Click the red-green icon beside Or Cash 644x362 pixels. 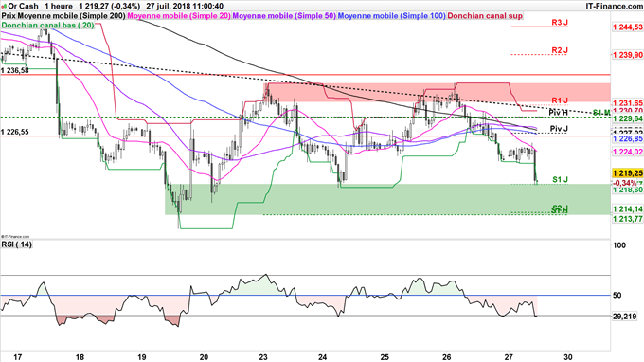coord(4,7)
